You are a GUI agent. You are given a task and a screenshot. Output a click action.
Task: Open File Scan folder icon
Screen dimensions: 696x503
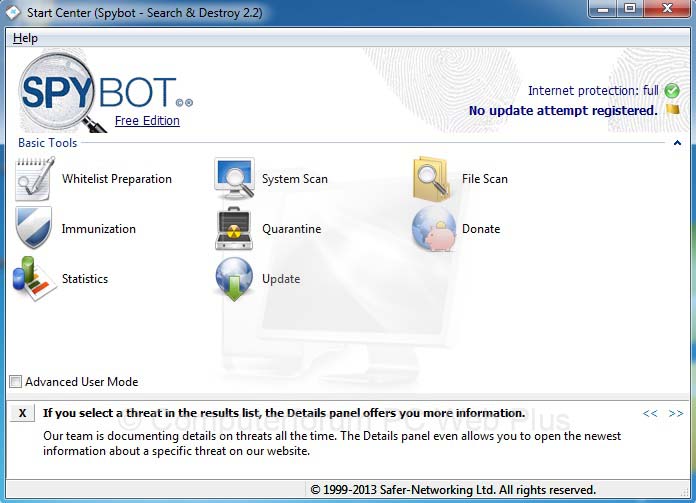click(432, 179)
